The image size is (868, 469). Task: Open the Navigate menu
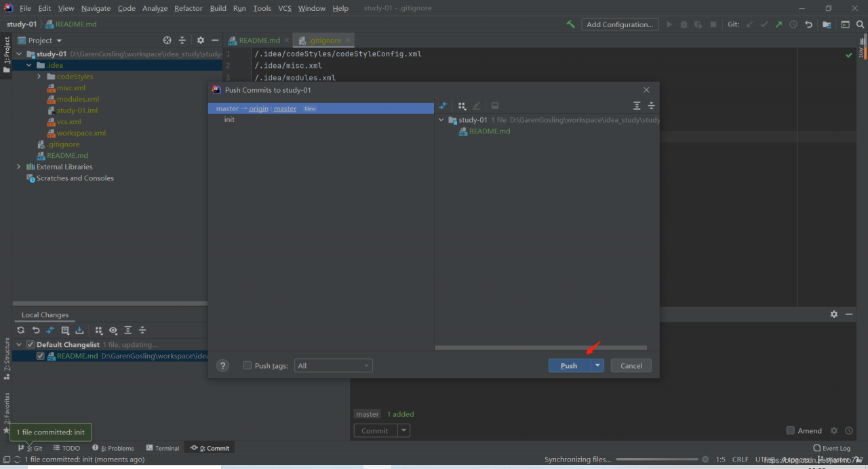(96, 8)
